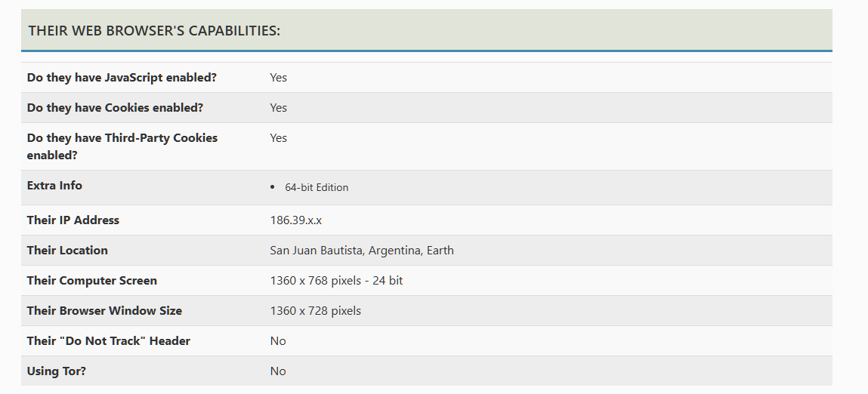Select the Do Not Track "No" value

(x=278, y=341)
